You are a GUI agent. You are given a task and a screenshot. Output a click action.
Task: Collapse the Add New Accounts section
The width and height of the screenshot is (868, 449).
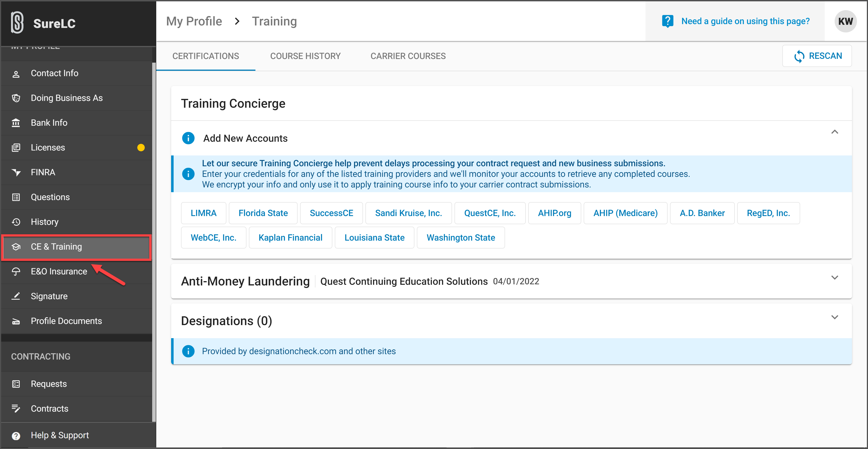coord(834,132)
